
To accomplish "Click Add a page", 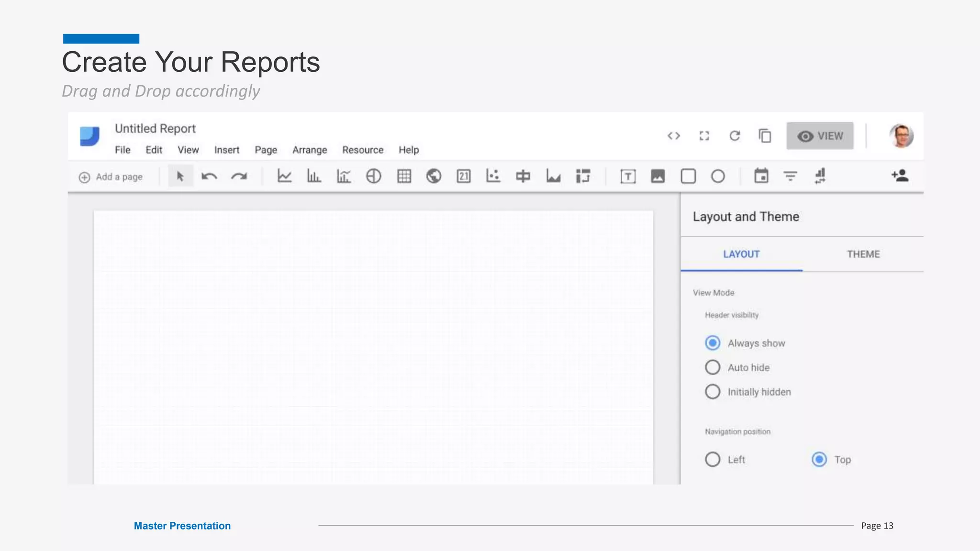I will (x=111, y=177).
